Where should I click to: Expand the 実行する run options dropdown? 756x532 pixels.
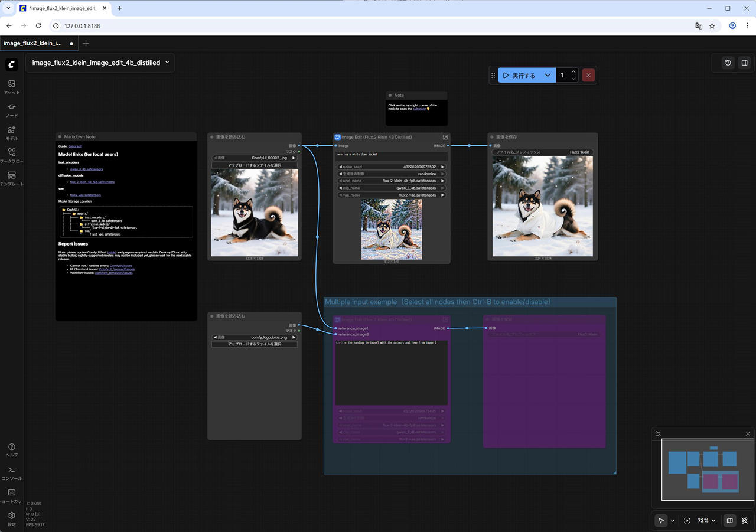point(548,76)
